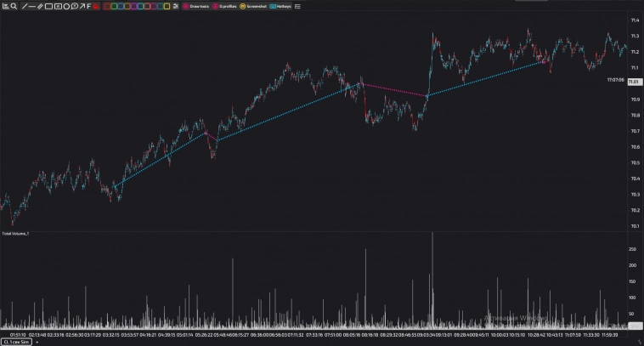Open the D.profiles menu
644x346 pixels.
pyautogui.click(x=224, y=6)
